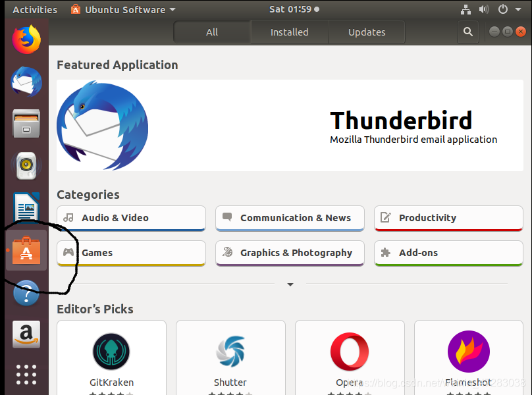The height and width of the screenshot is (395, 532).
Task: Click 'Mozilla Thunderbird email application' text
Action: coord(413,140)
